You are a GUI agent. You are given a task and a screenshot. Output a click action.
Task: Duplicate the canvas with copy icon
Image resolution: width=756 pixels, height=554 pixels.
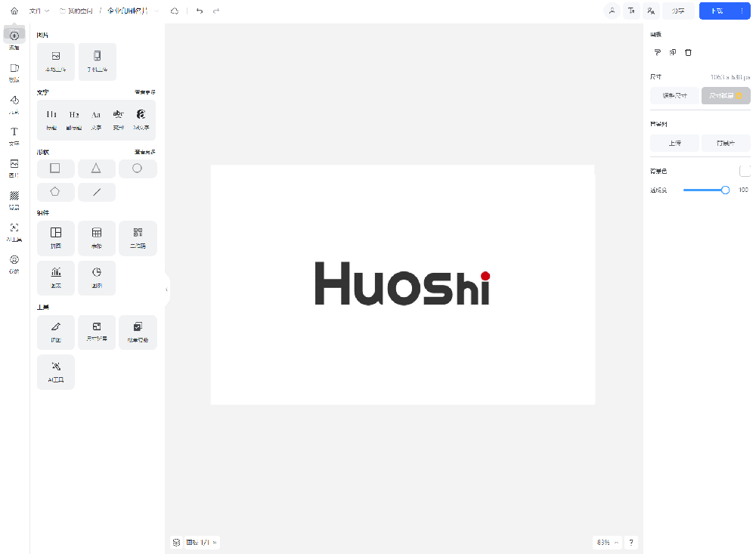(673, 52)
